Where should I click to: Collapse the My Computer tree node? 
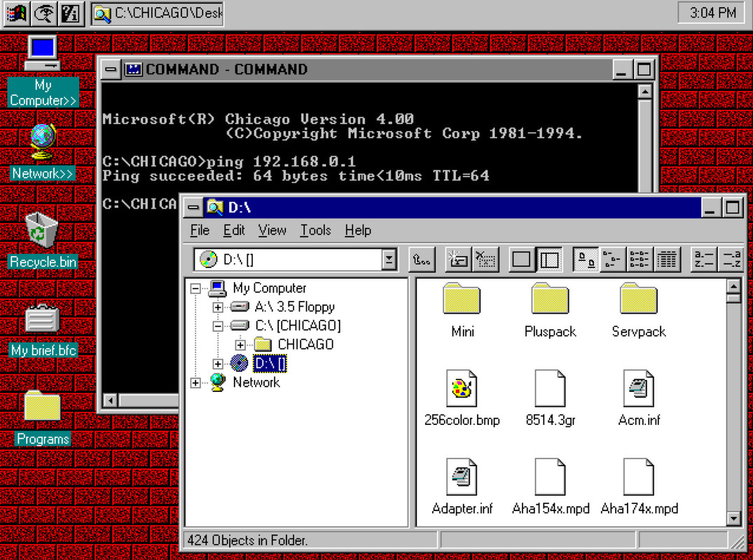195,288
